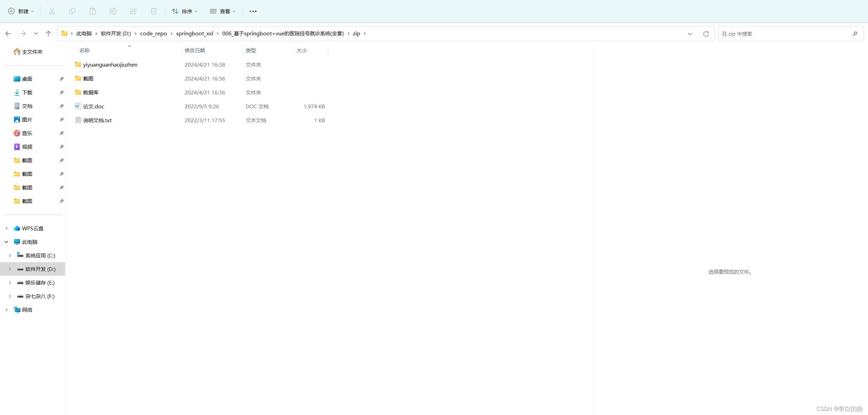The width and height of the screenshot is (868, 415).
Task: Open the address bar history dropdown
Action: coord(690,34)
